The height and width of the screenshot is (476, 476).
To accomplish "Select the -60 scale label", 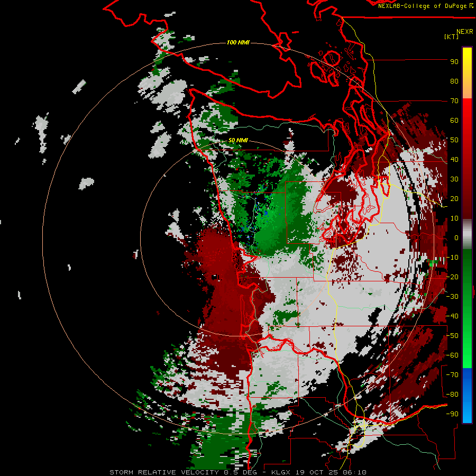I will [x=452, y=355].
